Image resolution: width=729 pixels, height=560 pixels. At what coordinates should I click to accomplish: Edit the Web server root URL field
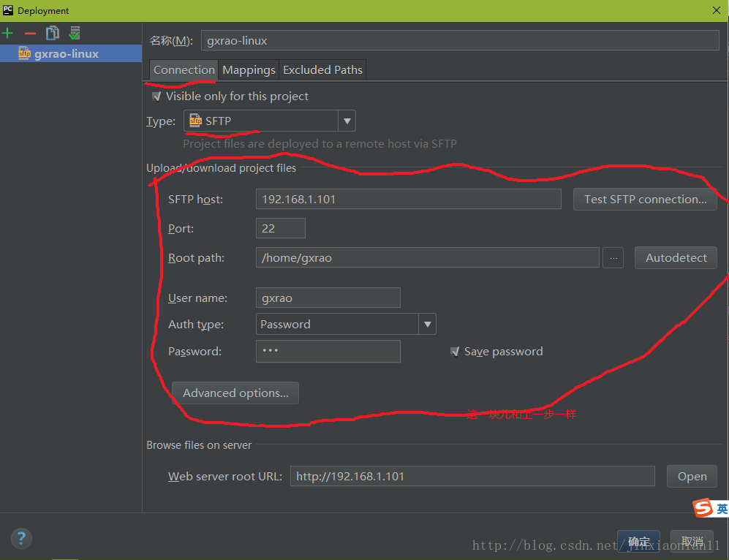point(472,476)
